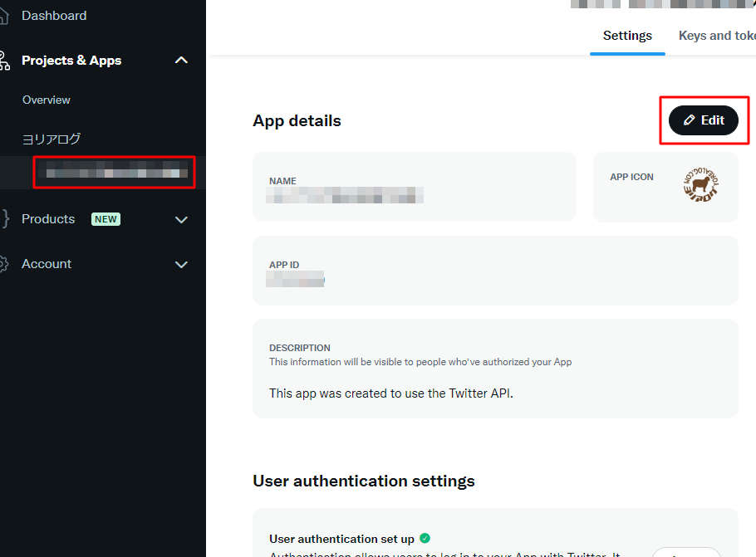Click the Projects & Apps hierarchy icon
The height and width of the screenshot is (557, 756).
pyautogui.click(x=3, y=61)
